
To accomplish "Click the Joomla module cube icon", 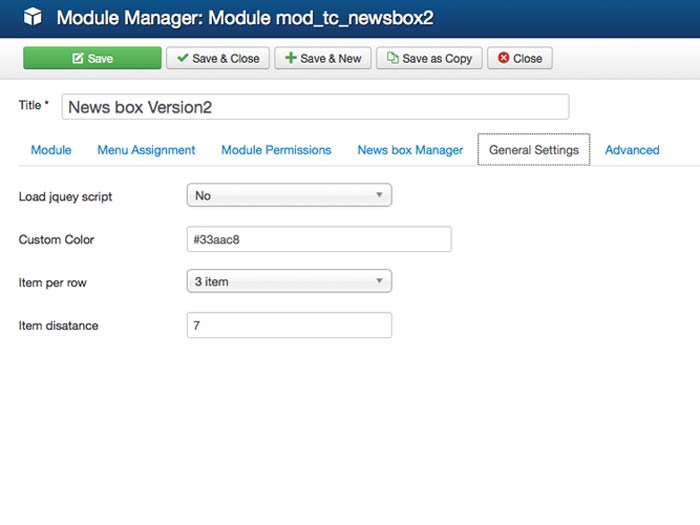I will [x=33, y=17].
